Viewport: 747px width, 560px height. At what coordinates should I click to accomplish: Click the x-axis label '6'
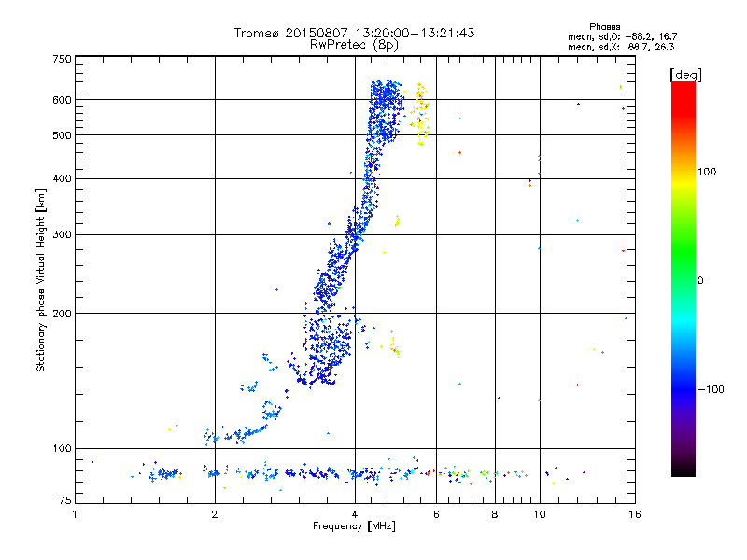[x=436, y=514]
